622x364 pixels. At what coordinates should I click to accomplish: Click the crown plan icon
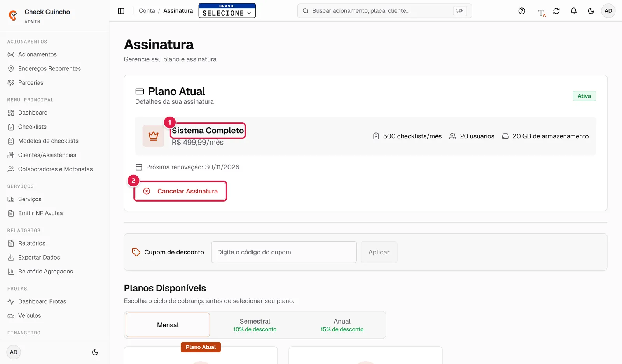point(154,136)
